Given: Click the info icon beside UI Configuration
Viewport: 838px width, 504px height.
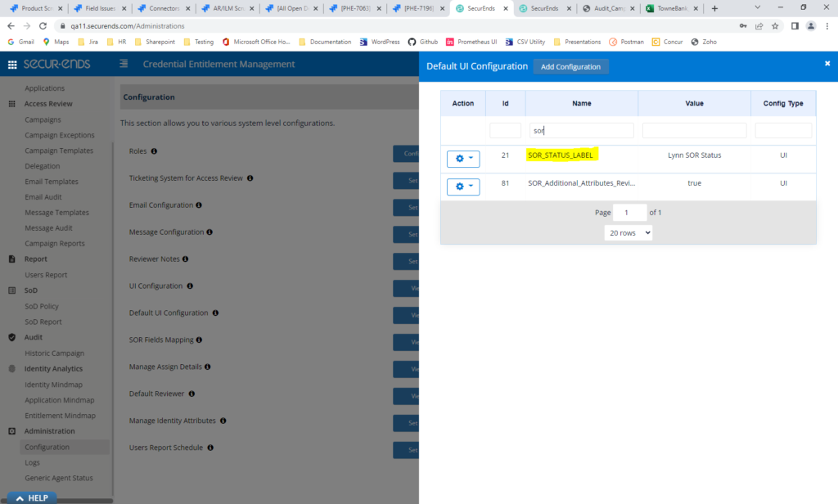Looking at the screenshot, I should 190,286.
